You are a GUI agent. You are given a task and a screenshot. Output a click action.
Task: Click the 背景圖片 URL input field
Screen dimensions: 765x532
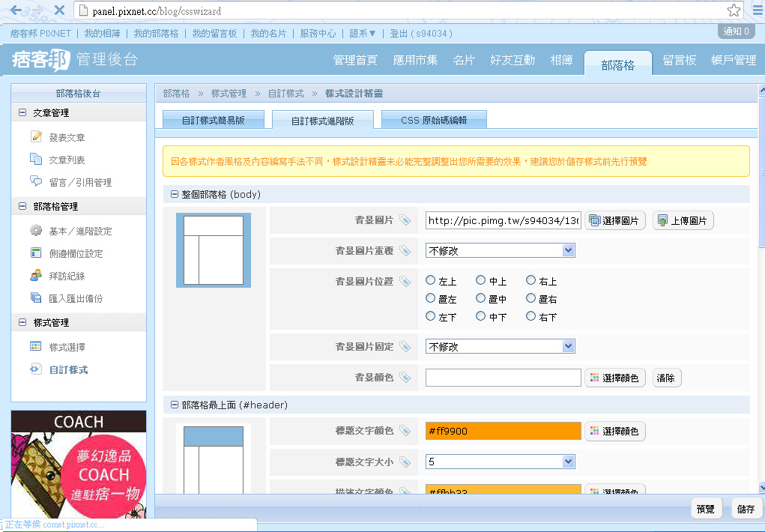[x=503, y=220]
